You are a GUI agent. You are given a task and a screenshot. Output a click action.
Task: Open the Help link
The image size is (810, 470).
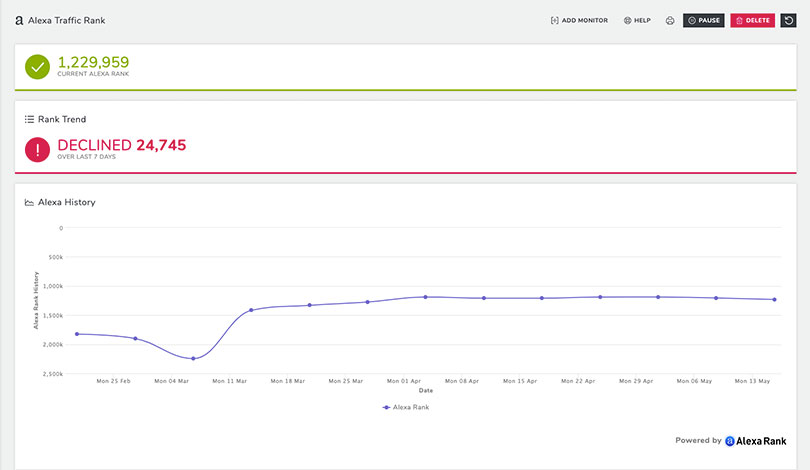pos(637,21)
